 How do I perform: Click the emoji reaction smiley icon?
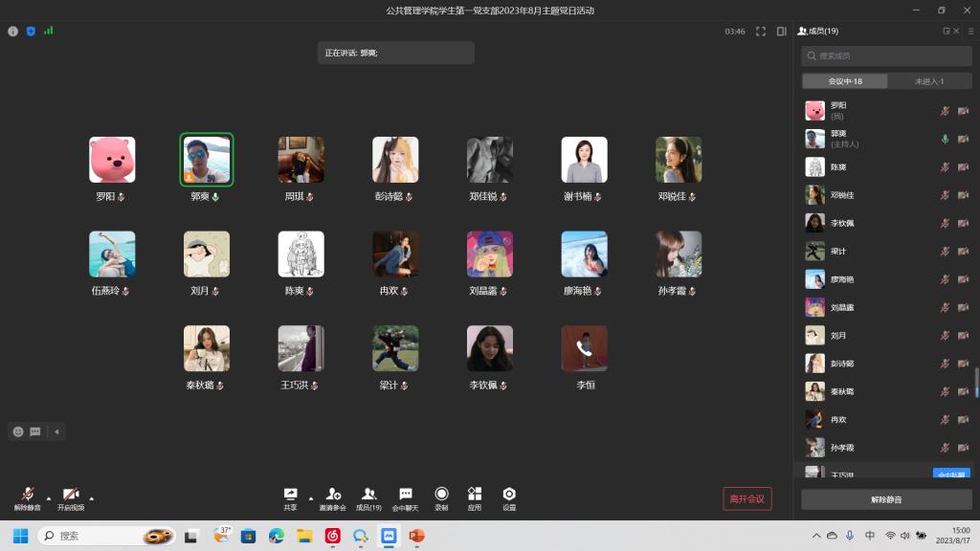pos(18,431)
